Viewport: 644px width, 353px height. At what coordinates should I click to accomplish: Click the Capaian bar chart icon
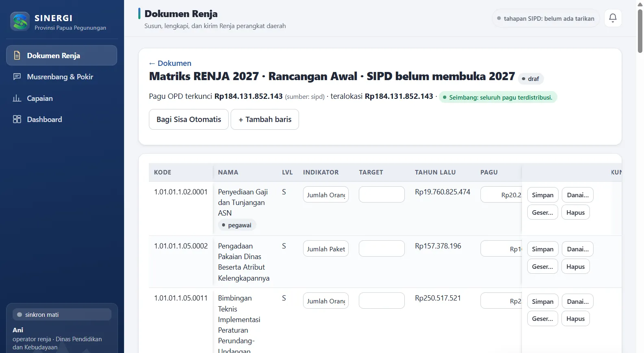click(x=17, y=98)
